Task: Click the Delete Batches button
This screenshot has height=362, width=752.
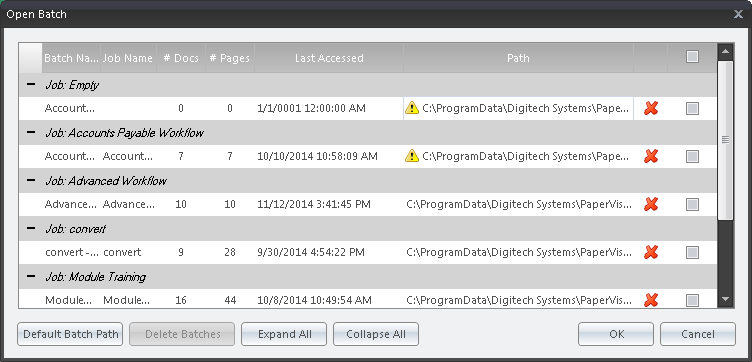Action: (x=182, y=334)
